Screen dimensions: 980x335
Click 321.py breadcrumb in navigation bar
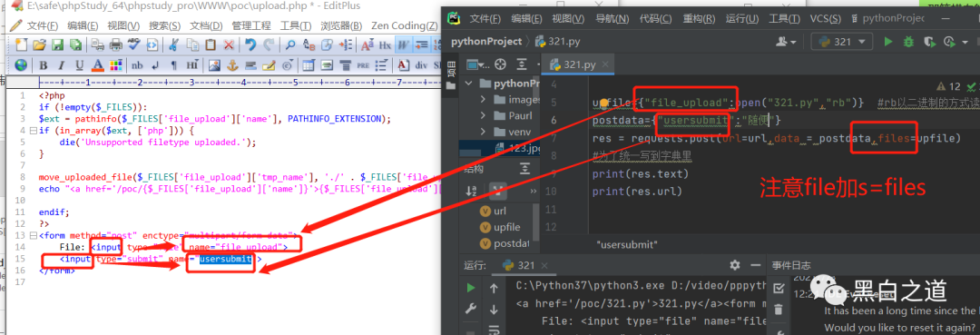[x=557, y=42]
